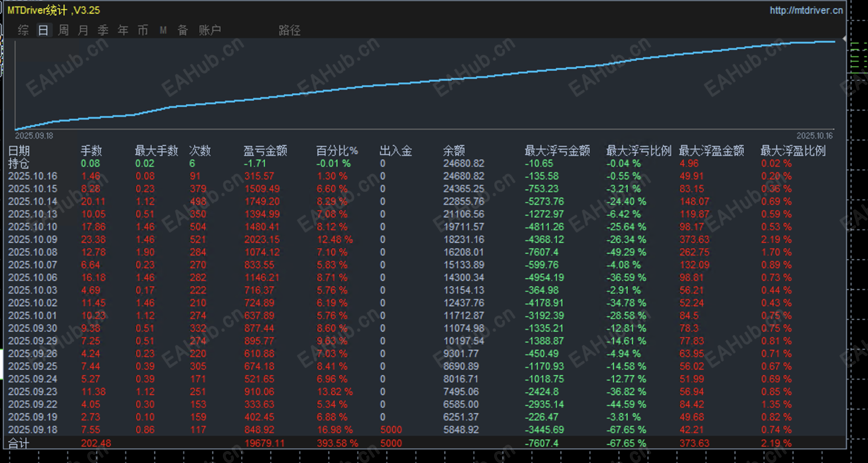Select the 2025.09.25 row date
The image size is (868, 463).
point(33,366)
